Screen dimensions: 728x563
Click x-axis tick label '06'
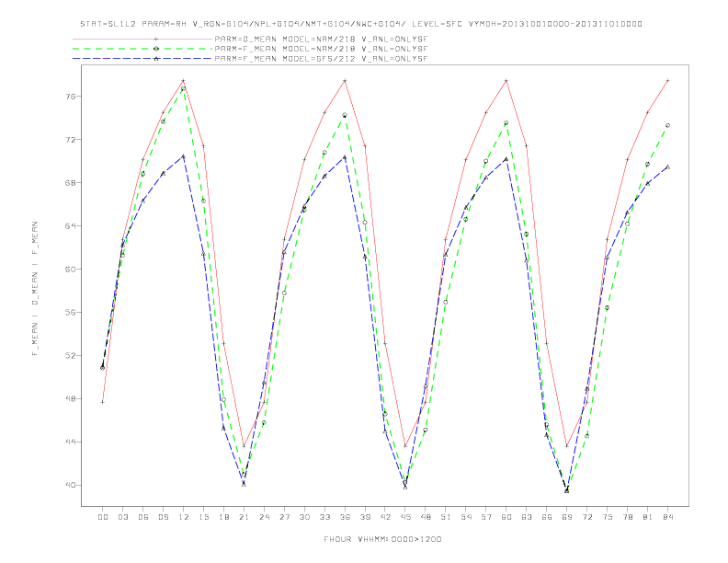click(x=143, y=517)
